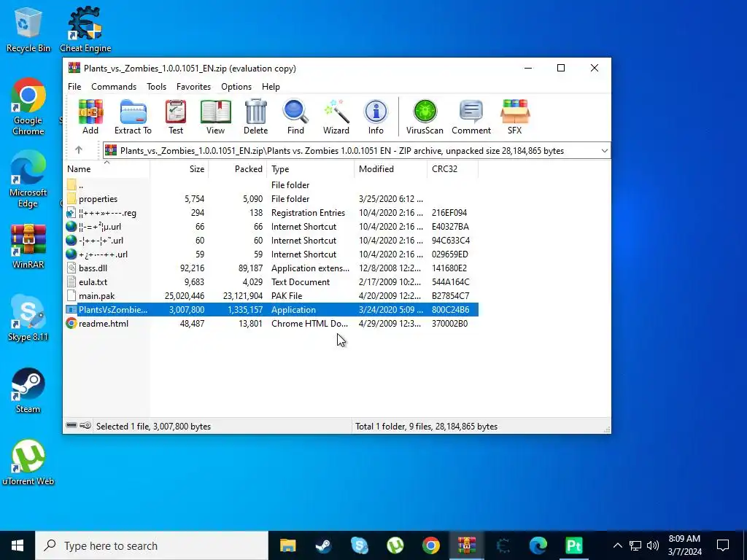Click the Add toolbar icon
Viewport: 747px width, 560px height.
pyautogui.click(x=90, y=117)
